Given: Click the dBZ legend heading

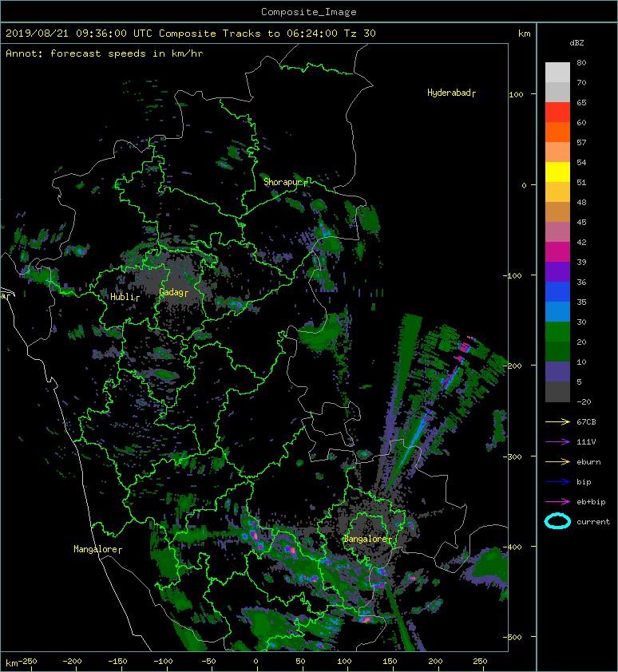Looking at the screenshot, I should (576, 43).
